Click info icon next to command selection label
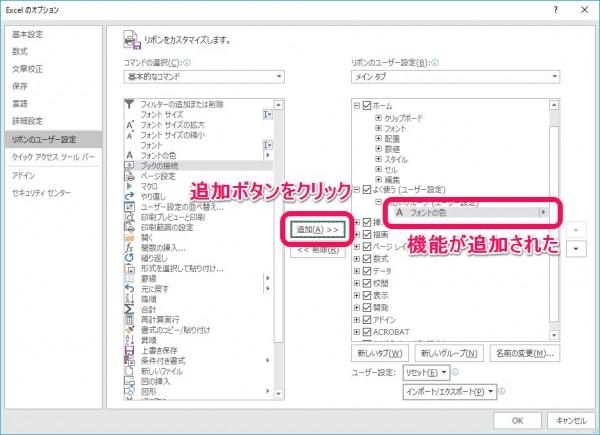The height and width of the screenshot is (435, 600). point(187,63)
